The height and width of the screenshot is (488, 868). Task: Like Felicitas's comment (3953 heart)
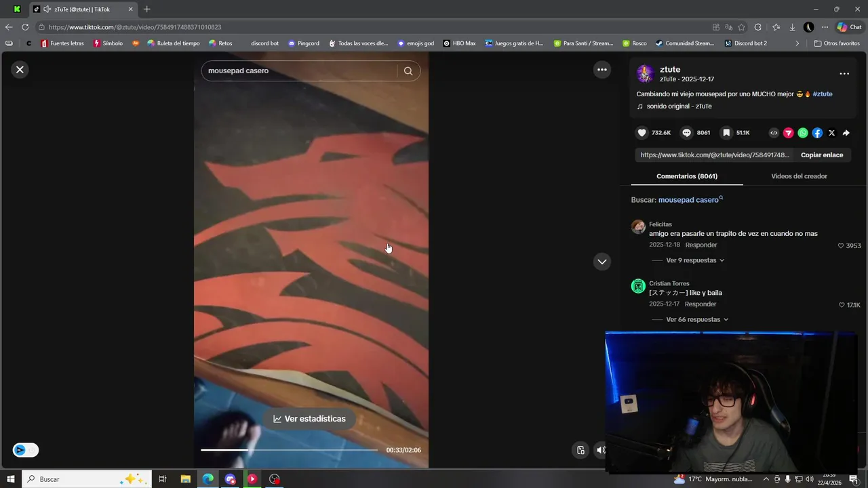point(841,246)
